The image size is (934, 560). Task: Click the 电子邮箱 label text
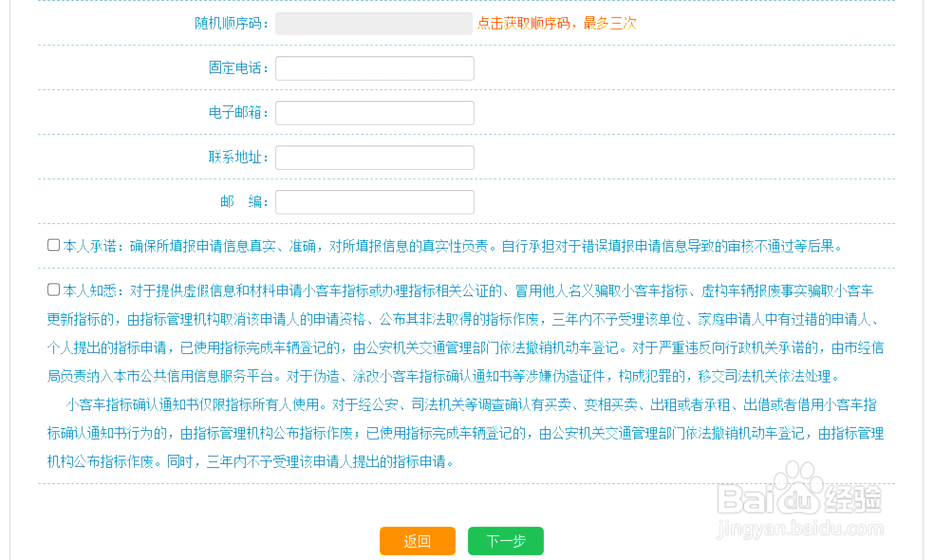click(238, 112)
